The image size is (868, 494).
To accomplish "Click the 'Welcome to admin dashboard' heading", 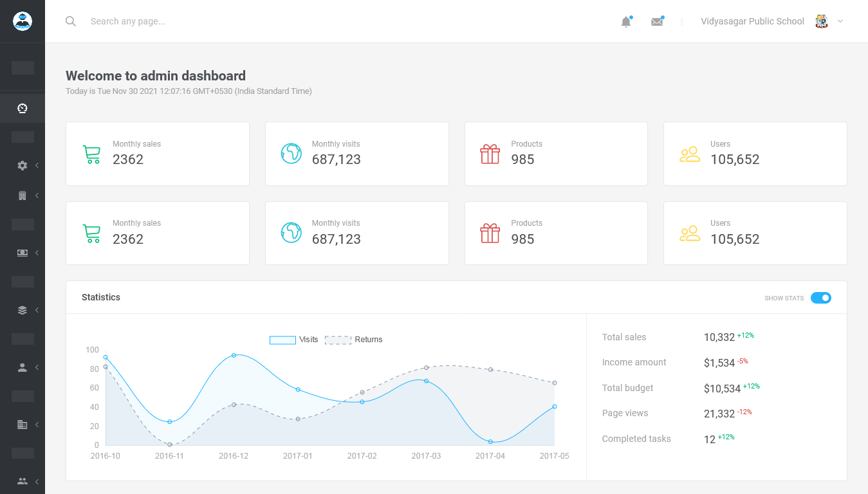I will click(x=156, y=76).
